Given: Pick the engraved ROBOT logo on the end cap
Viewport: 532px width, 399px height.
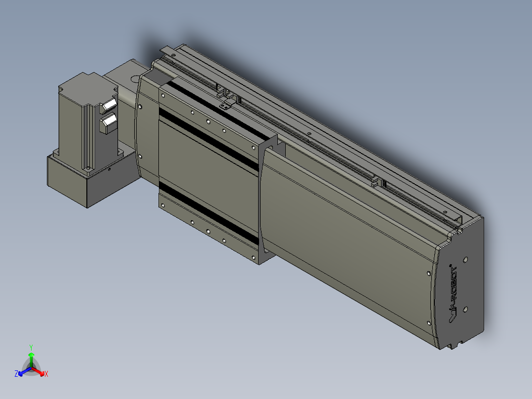Looking at the screenshot, I should (453, 294).
